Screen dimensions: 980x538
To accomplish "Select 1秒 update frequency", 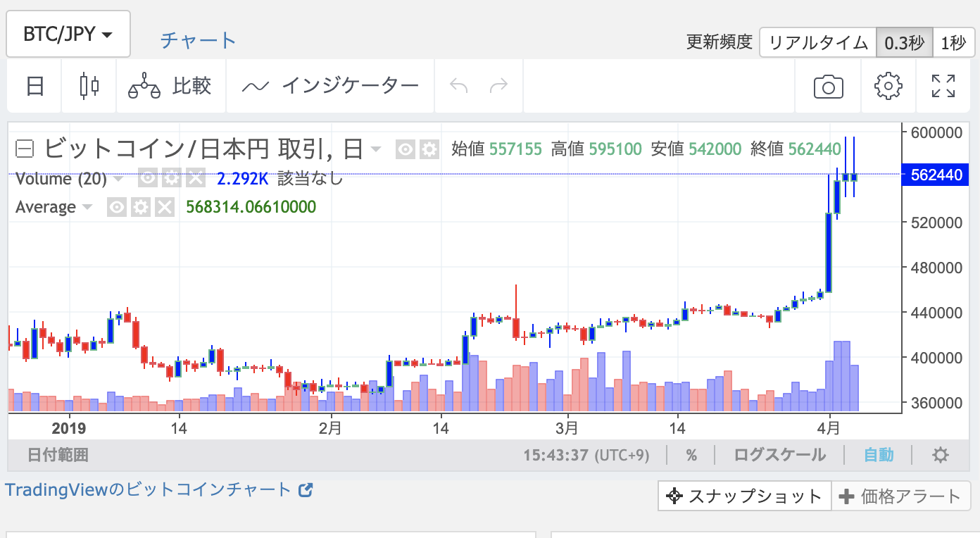I will 953,43.
